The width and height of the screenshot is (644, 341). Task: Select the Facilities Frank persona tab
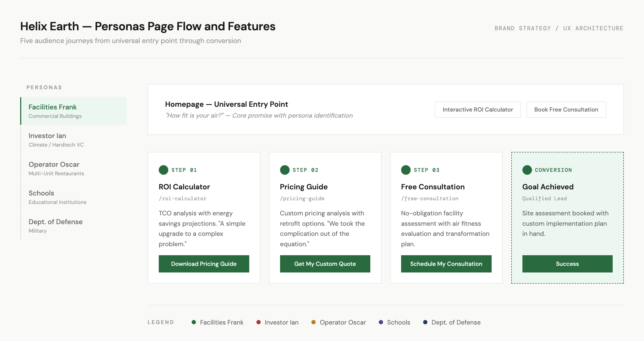point(74,111)
